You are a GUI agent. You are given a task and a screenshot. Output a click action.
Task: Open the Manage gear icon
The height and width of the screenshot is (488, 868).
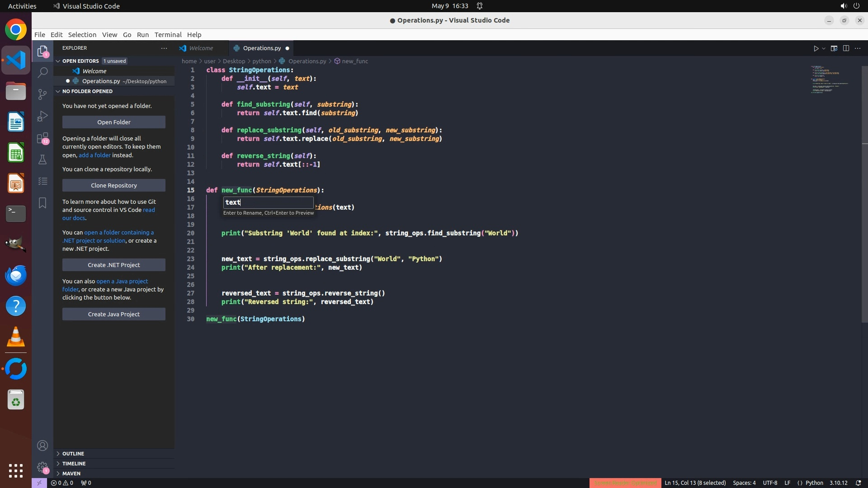[42, 467]
